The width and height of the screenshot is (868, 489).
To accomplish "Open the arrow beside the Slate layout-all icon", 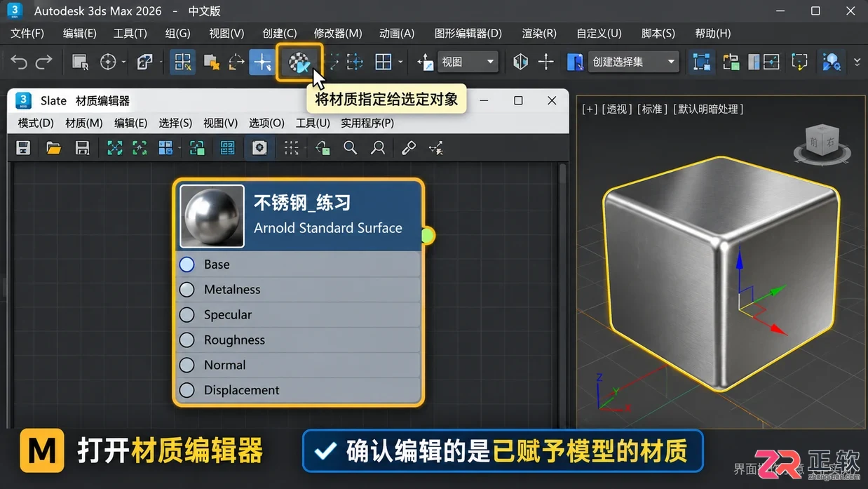I will (x=179, y=148).
